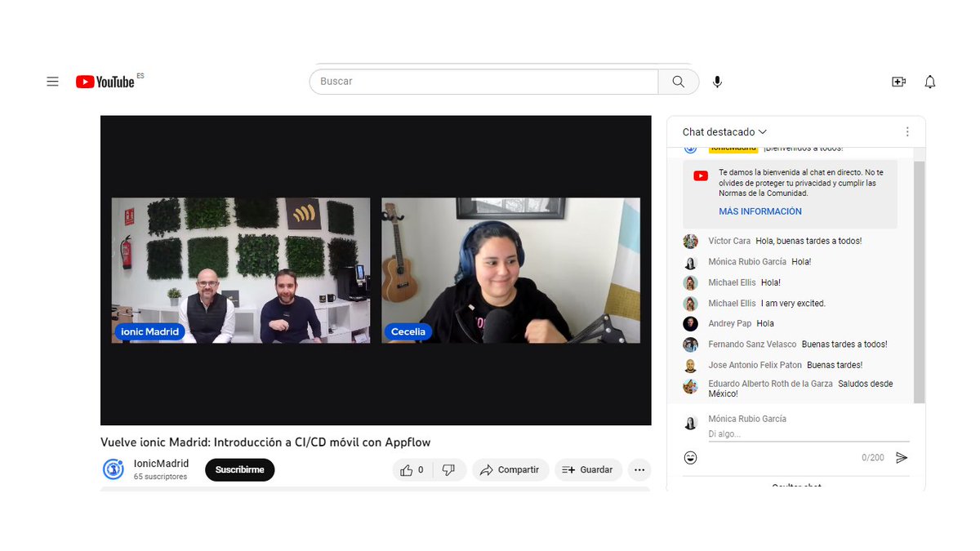Click 'Saludos desde México!' message
980x551 pixels.
point(800,389)
